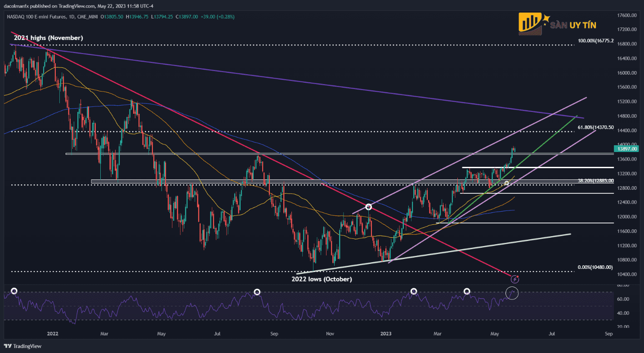Click the 2023 label on the time axis
Viewport: 644px width, 353px height.
pos(386,334)
